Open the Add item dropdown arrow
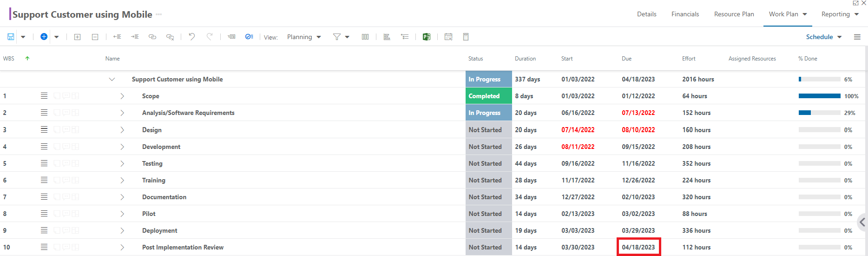Viewport: 868px width, 256px height. point(56,37)
